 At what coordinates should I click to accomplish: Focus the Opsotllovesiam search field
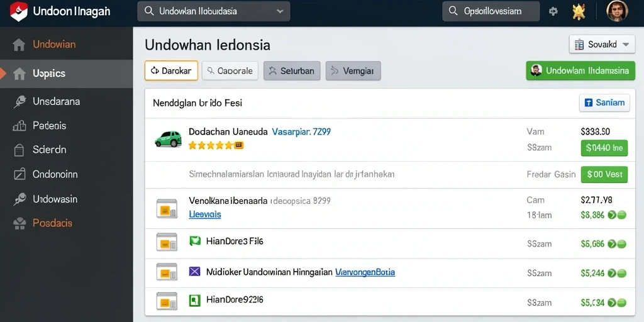coord(491,11)
